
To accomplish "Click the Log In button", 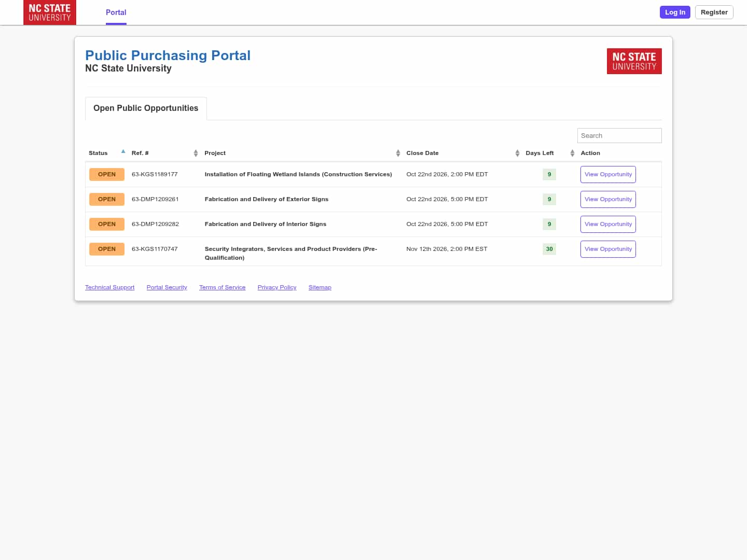I will [675, 12].
